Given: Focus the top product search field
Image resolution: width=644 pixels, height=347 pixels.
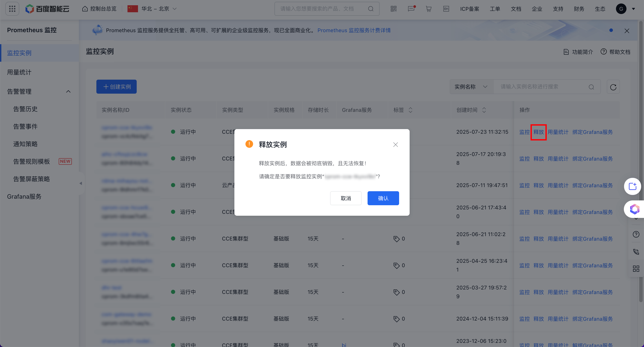Looking at the screenshot, I should point(327,9).
